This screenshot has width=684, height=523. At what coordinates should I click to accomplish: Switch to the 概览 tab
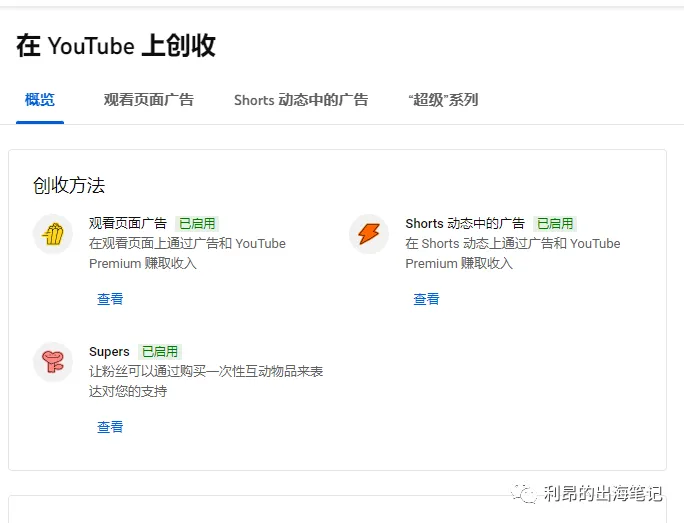coord(40,100)
